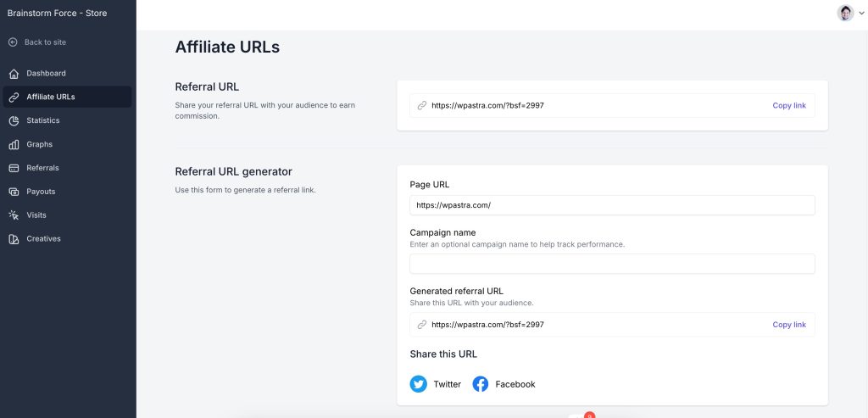This screenshot has width=868, height=418.
Task: Click the Dashboard home icon
Action: tap(14, 74)
